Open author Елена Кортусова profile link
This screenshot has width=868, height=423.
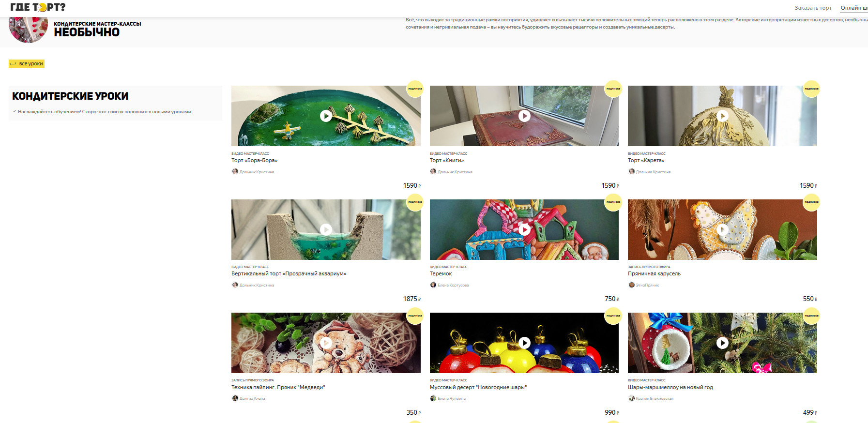(453, 285)
